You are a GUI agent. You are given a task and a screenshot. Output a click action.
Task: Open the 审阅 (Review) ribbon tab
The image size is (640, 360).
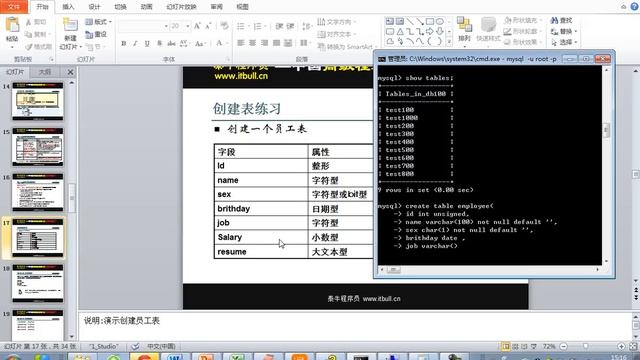point(217,7)
